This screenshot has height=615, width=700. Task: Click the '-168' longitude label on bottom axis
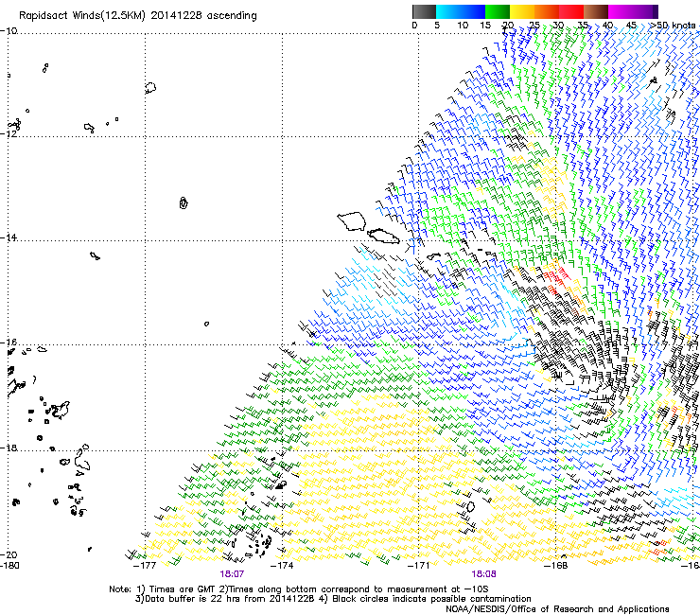[556, 566]
